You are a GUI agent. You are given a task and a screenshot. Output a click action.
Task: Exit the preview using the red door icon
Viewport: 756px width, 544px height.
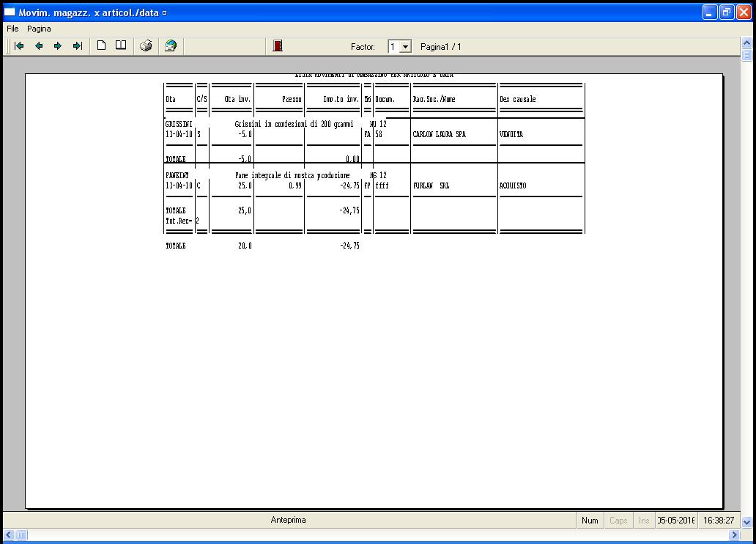point(278,46)
